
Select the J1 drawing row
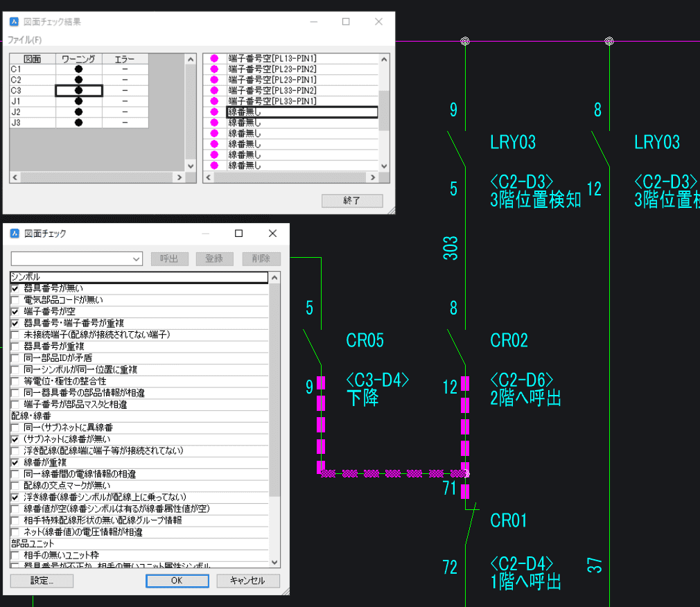point(79,101)
